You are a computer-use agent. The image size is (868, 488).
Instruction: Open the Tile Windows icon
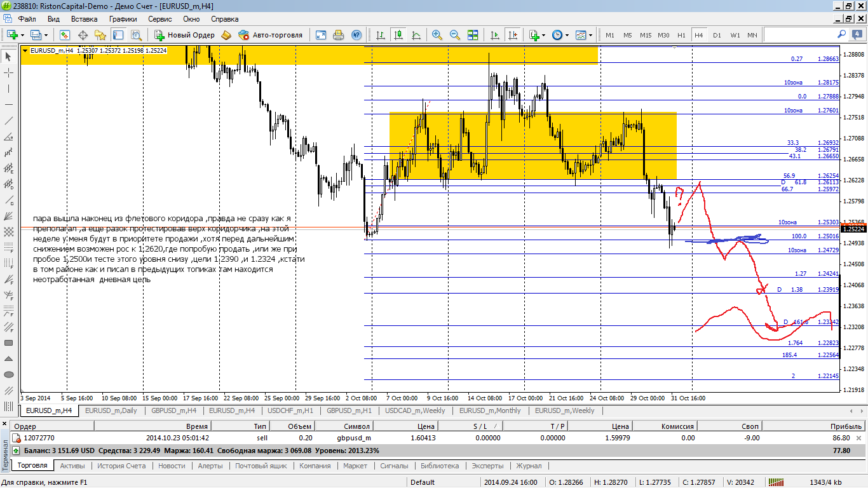(473, 35)
